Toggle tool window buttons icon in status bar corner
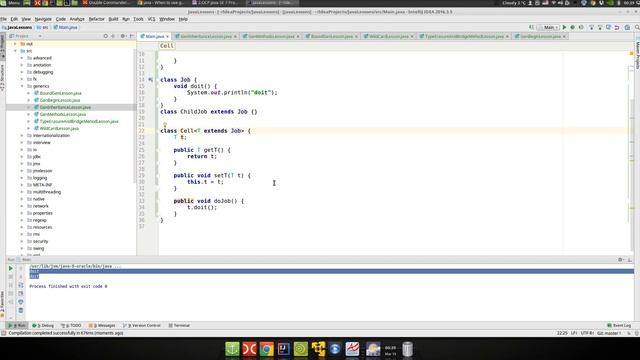 coord(4,333)
